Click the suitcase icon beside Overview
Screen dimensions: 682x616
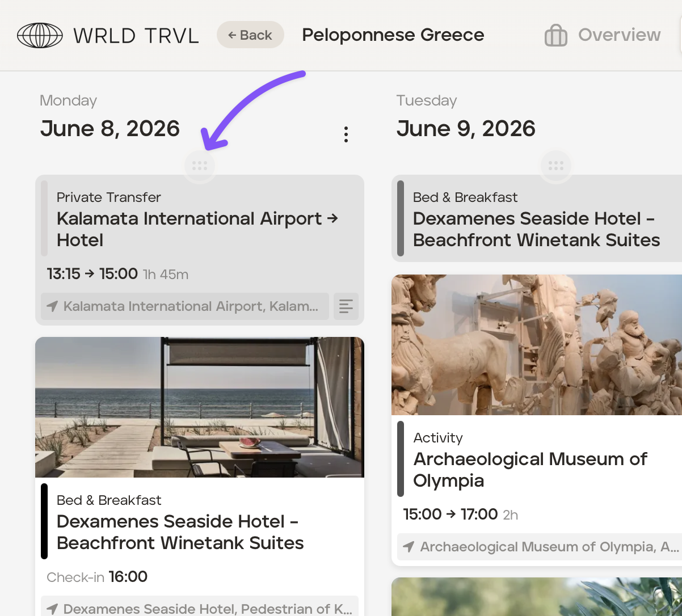pos(555,36)
